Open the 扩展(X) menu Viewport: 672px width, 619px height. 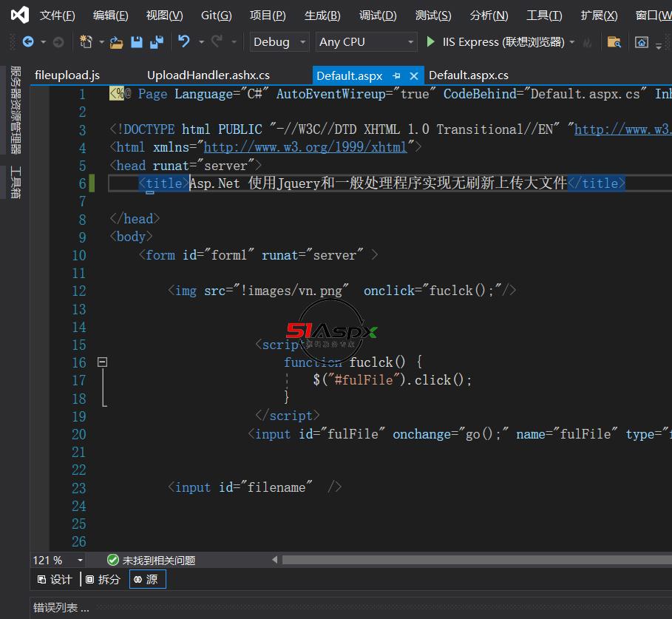599,16
